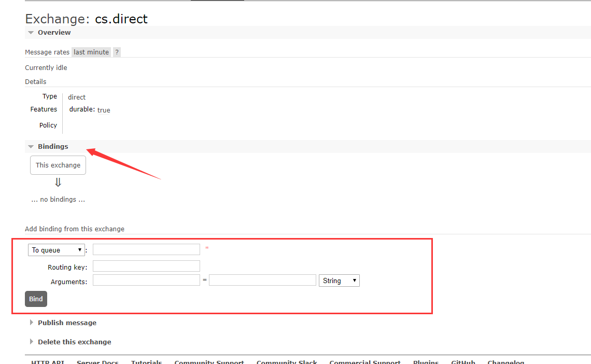The image size is (591, 364).
Task: Open the GitHub footer link
Action: click(x=462, y=362)
